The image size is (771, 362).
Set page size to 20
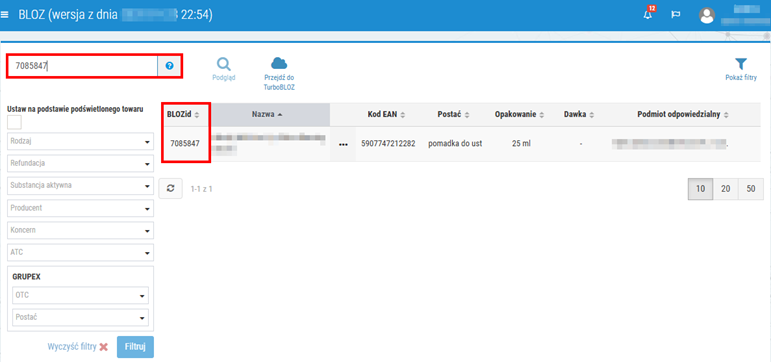725,189
